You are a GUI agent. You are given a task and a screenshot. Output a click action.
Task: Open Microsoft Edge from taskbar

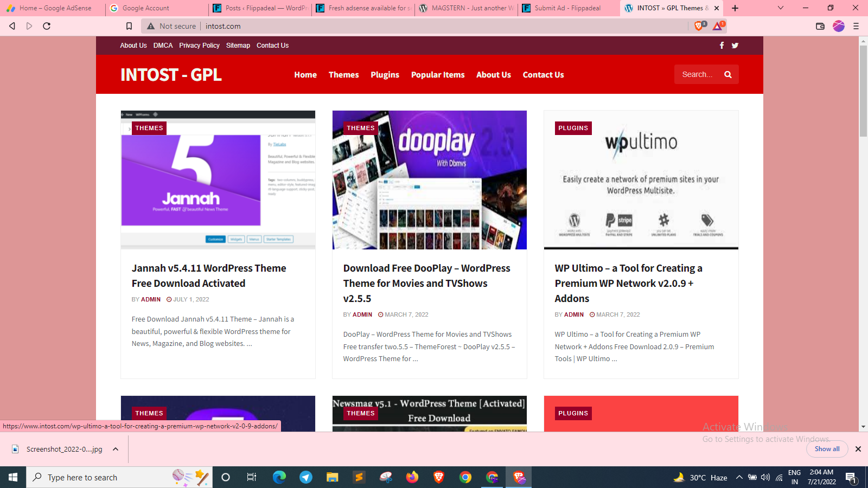(x=279, y=477)
